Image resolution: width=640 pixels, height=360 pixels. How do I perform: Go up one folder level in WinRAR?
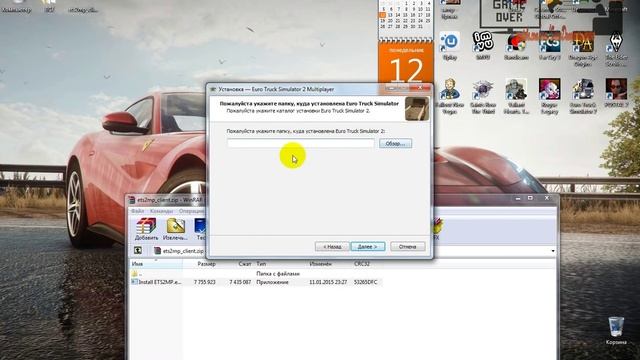[x=138, y=250]
